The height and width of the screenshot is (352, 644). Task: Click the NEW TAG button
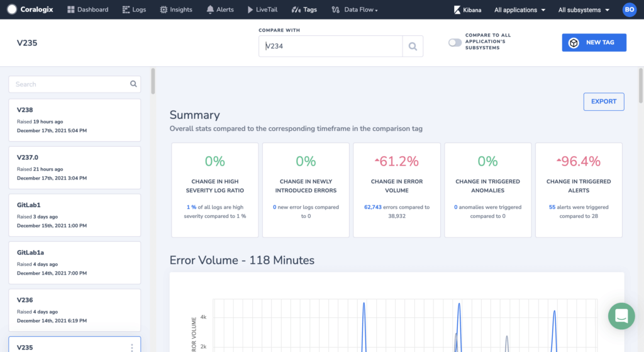[594, 42]
